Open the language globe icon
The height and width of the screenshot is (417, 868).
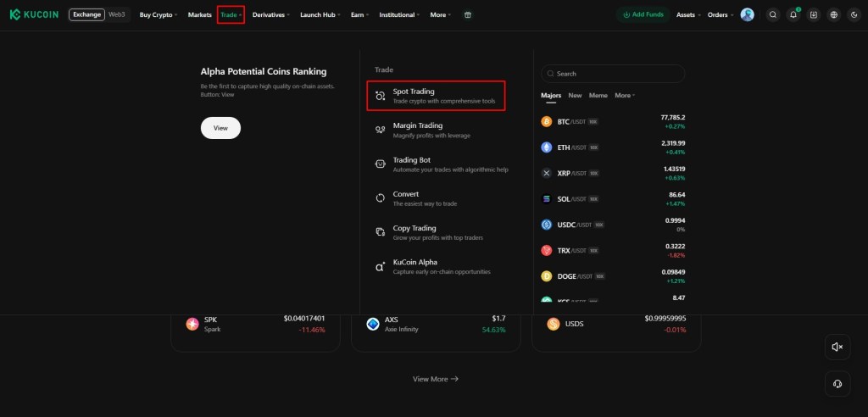834,15
